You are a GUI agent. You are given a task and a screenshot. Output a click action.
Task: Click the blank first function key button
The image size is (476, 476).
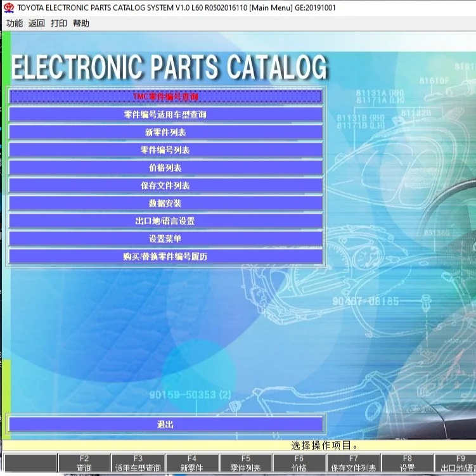point(30,463)
